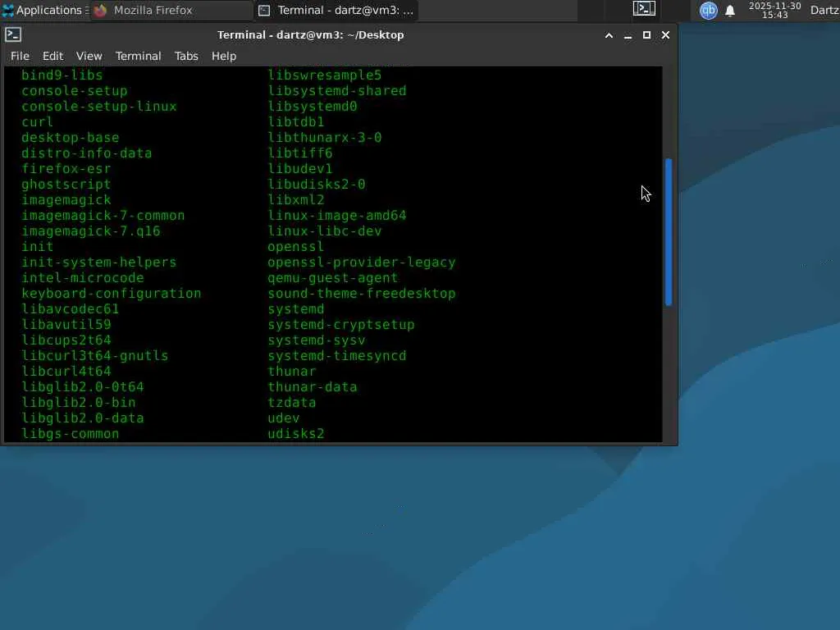Click the 'udev' package line
This screenshot has width=840, height=630.
coord(284,418)
